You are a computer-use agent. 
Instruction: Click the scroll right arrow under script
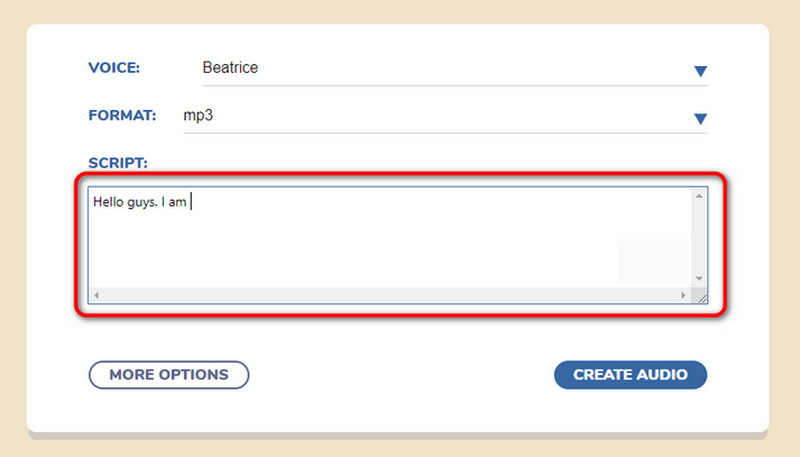(x=683, y=296)
